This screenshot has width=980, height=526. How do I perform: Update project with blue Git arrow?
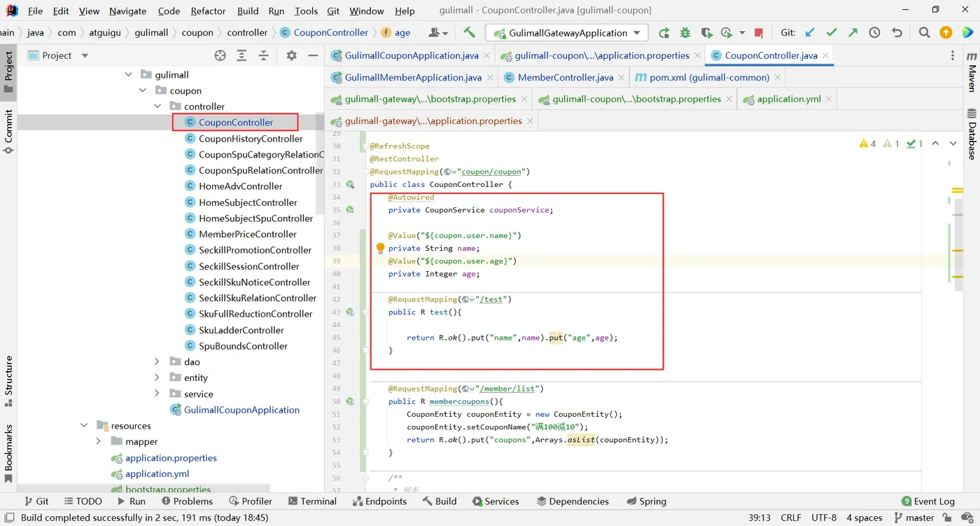[x=810, y=32]
